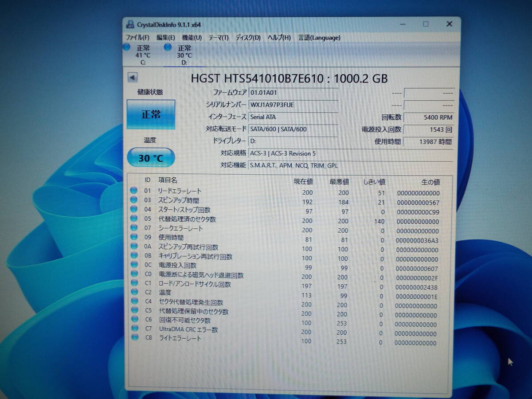Click the しきい値 column header
This screenshot has width=532, height=399.
click(x=374, y=182)
